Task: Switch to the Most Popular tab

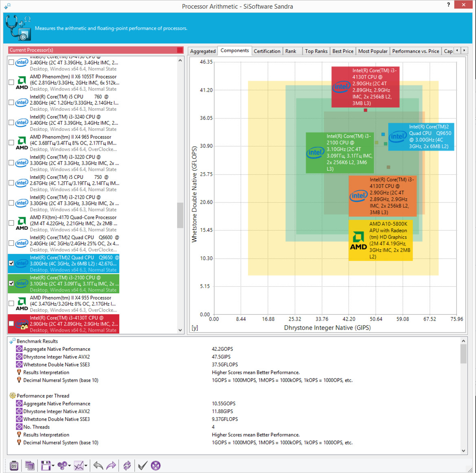Action: [x=373, y=51]
